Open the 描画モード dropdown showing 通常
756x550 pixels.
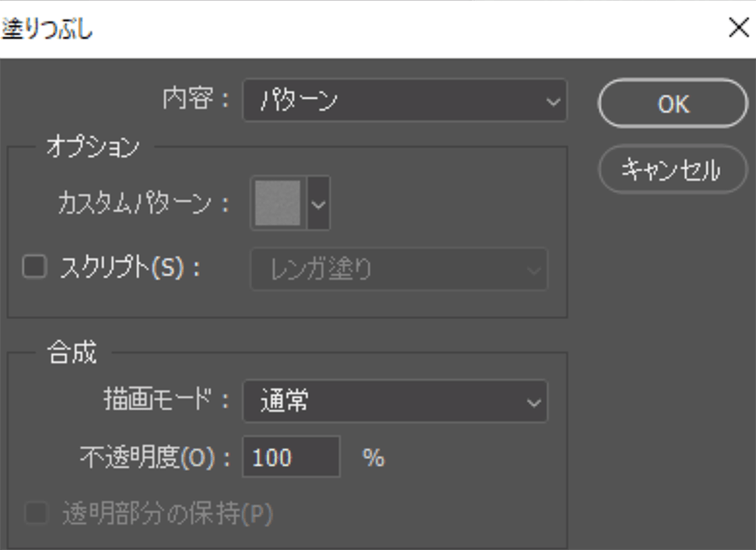pyautogui.click(x=395, y=401)
